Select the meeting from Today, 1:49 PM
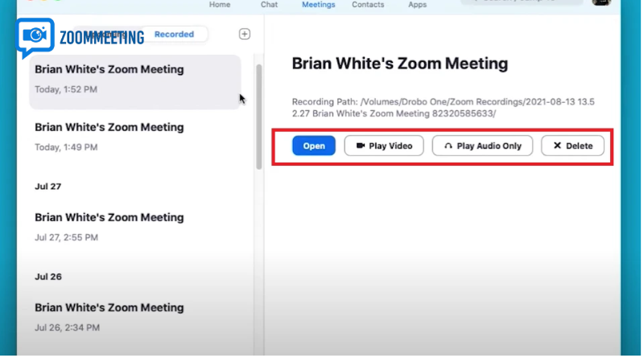The width and height of the screenshot is (644, 362). 135,137
